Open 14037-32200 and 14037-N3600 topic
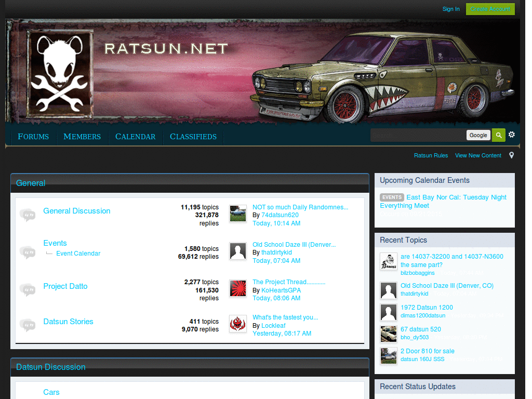The height and width of the screenshot is (399, 532). (452, 261)
